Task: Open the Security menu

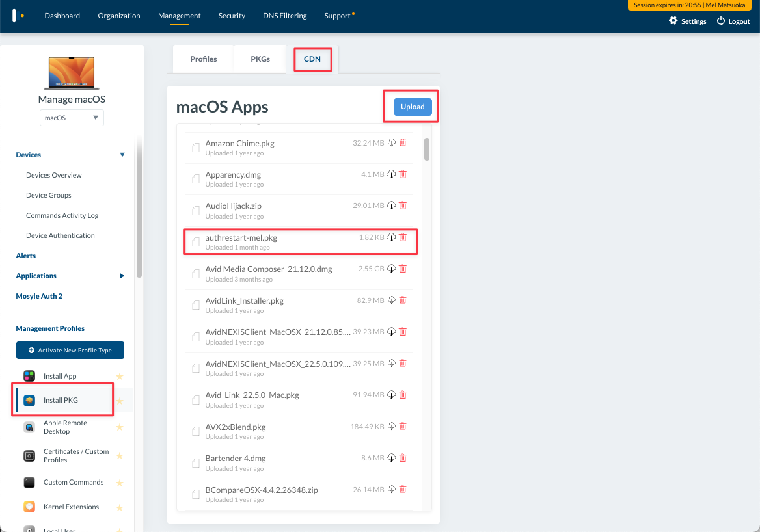Action: [x=232, y=16]
